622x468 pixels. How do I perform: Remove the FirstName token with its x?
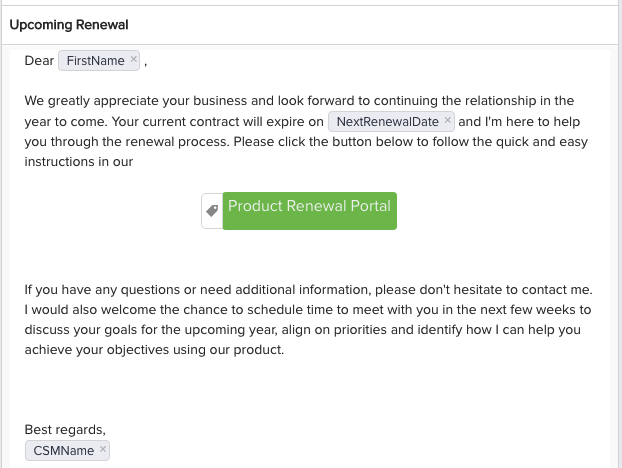click(x=134, y=61)
